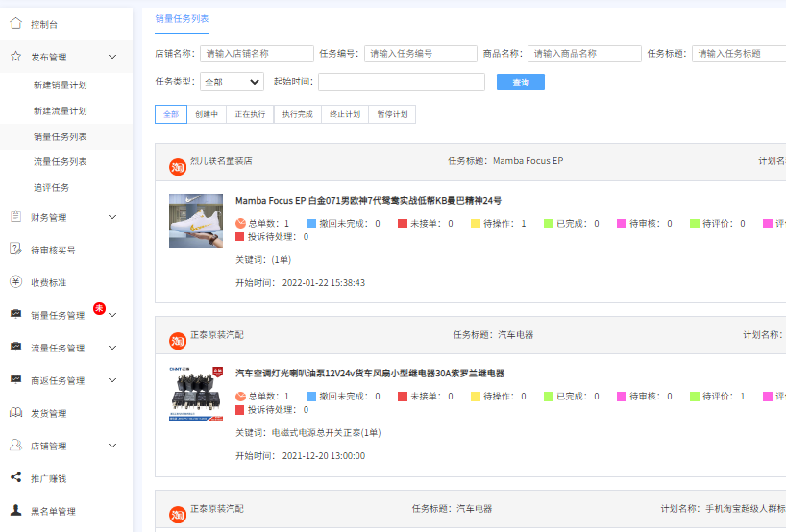Click the 待审核买号 edit icon
Image resolution: width=786 pixels, height=532 pixels.
[x=15, y=250]
